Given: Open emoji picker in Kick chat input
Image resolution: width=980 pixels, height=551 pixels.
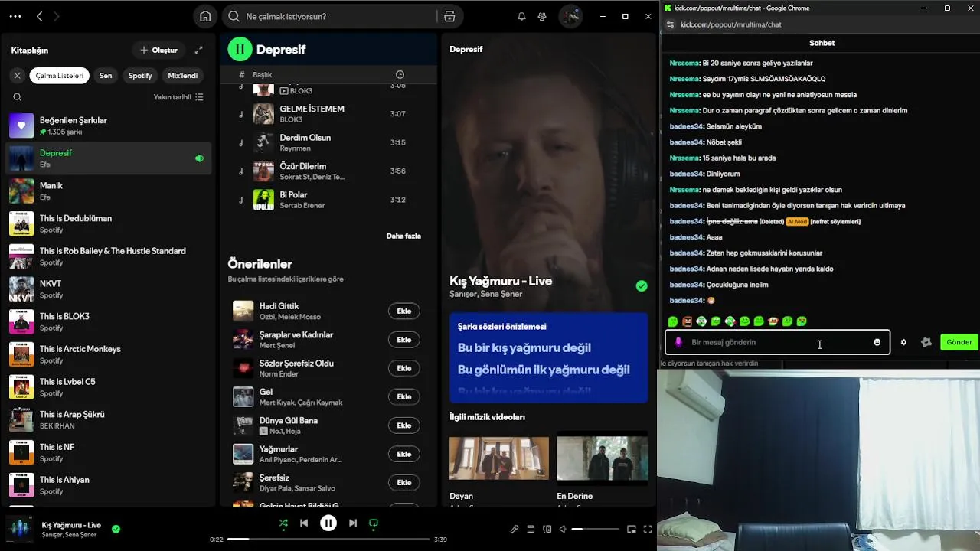Looking at the screenshot, I should coord(877,342).
